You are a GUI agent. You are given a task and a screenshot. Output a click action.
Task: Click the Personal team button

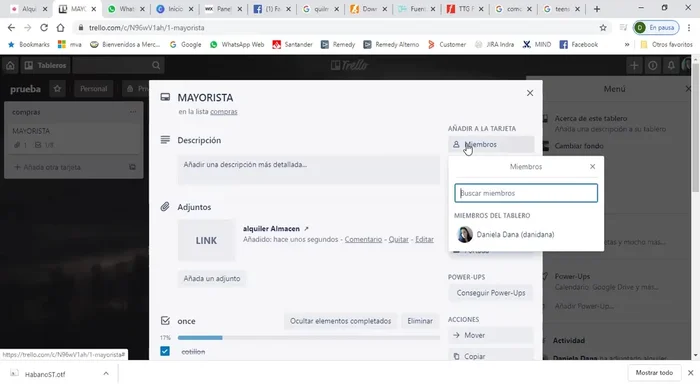(x=94, y=89)
